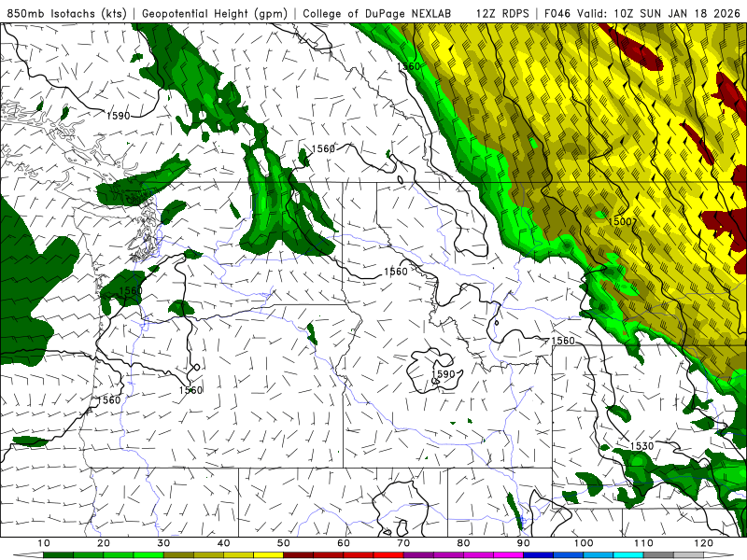747x560 pixels.
Task: Select the darkest maroon swatch at 50 kts
Action: [x=298, y=555]
